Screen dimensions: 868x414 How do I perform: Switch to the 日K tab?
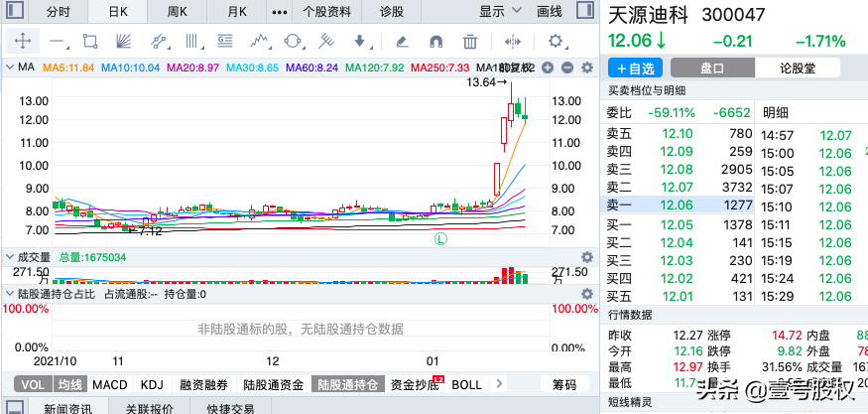tap(117, 11)
